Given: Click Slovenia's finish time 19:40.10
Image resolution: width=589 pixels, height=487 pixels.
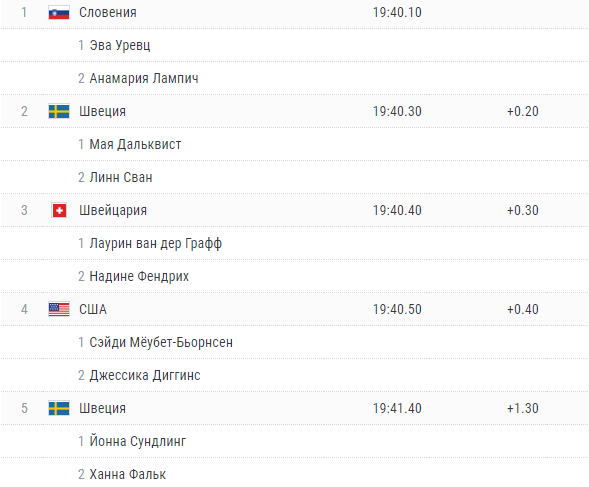Looking at the screenshot, I should [397, 12].
